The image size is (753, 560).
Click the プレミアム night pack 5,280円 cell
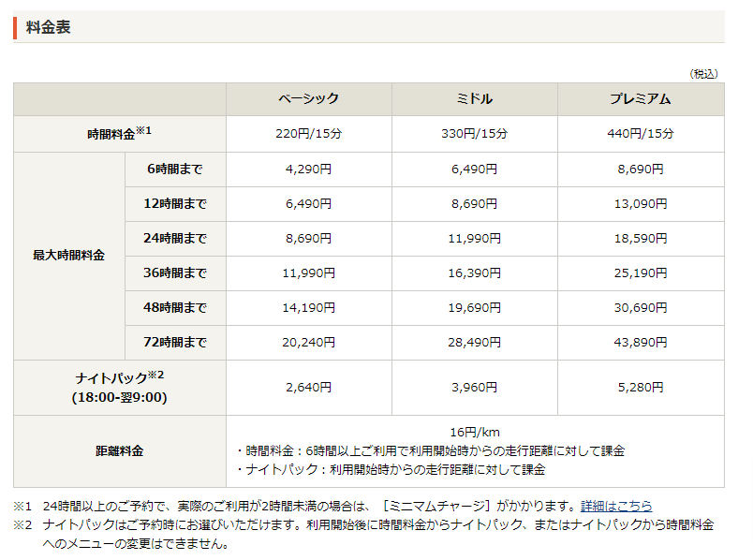pyautogui.click(x=641, y=388)
